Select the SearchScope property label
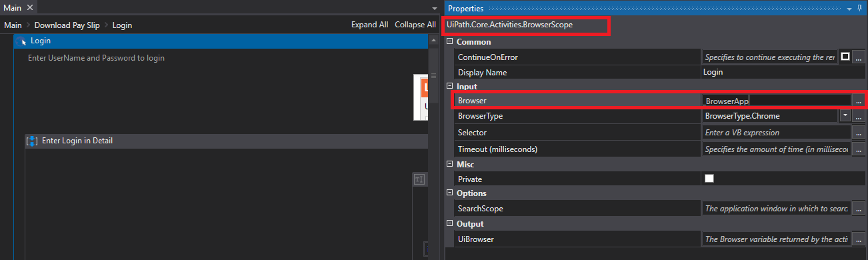 (481, 209)
